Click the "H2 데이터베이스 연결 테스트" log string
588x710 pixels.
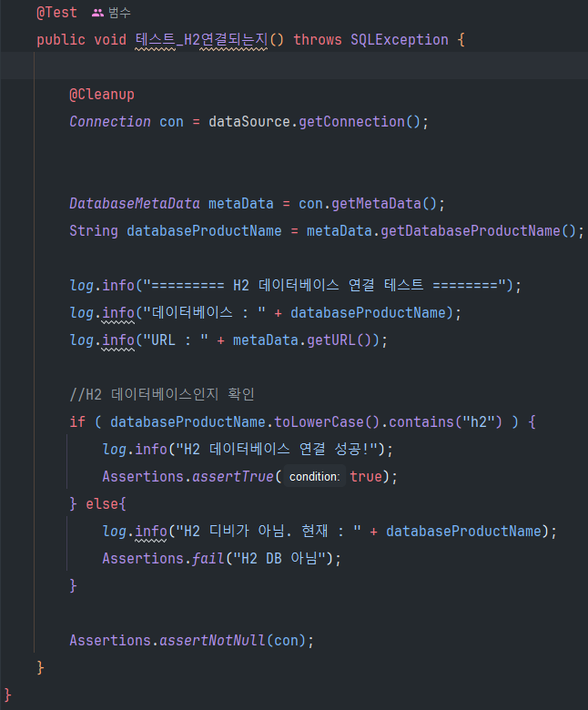328,286
